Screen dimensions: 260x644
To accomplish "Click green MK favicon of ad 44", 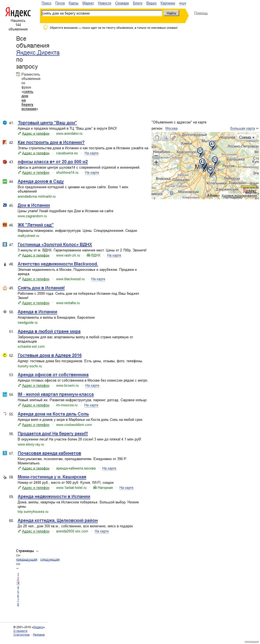I will pos(5,181).
